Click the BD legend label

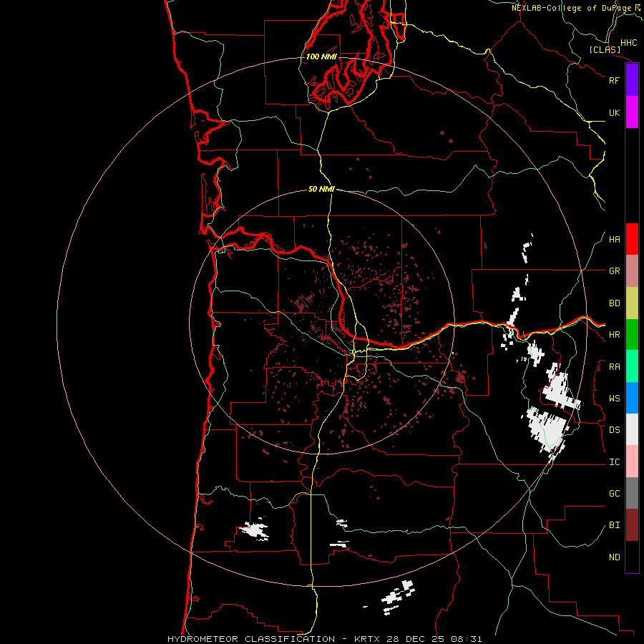click(x=614, y=303)
